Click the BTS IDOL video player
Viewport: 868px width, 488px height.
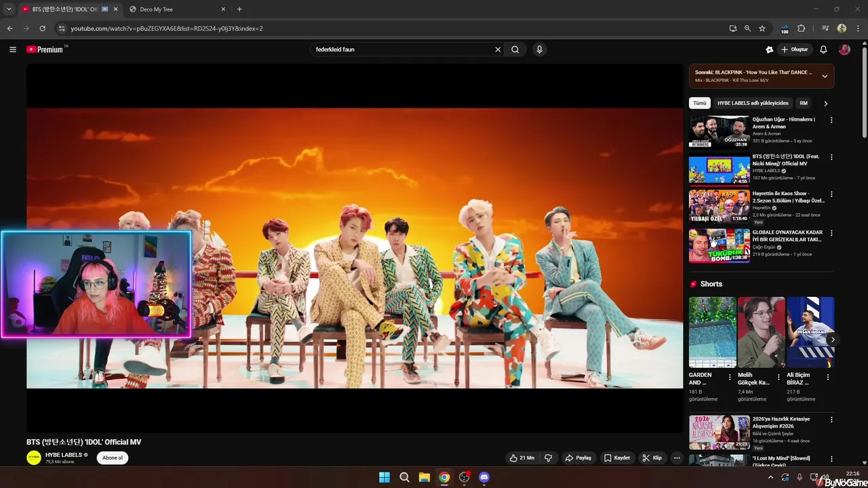[x=355, y=248]
